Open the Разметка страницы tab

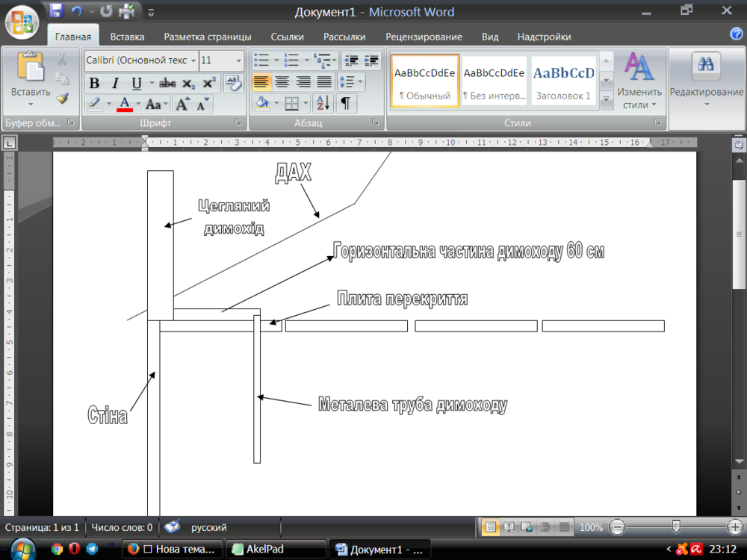207,37
